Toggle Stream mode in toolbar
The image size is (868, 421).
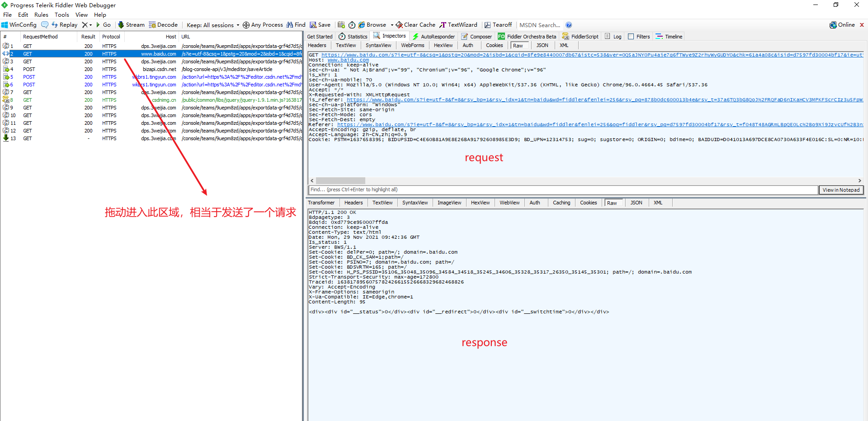tap(131, 25)
